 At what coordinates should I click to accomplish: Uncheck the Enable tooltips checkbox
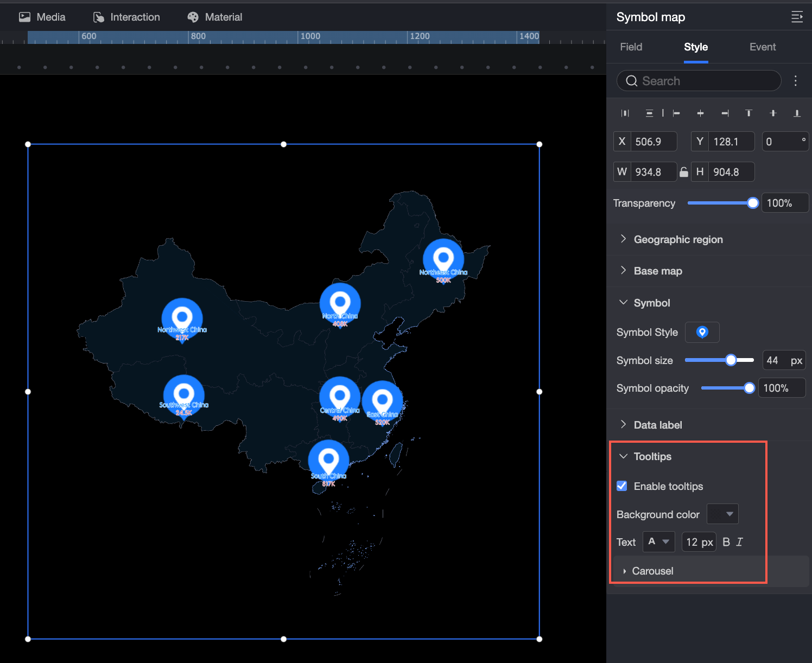click(x=622, y=486)
